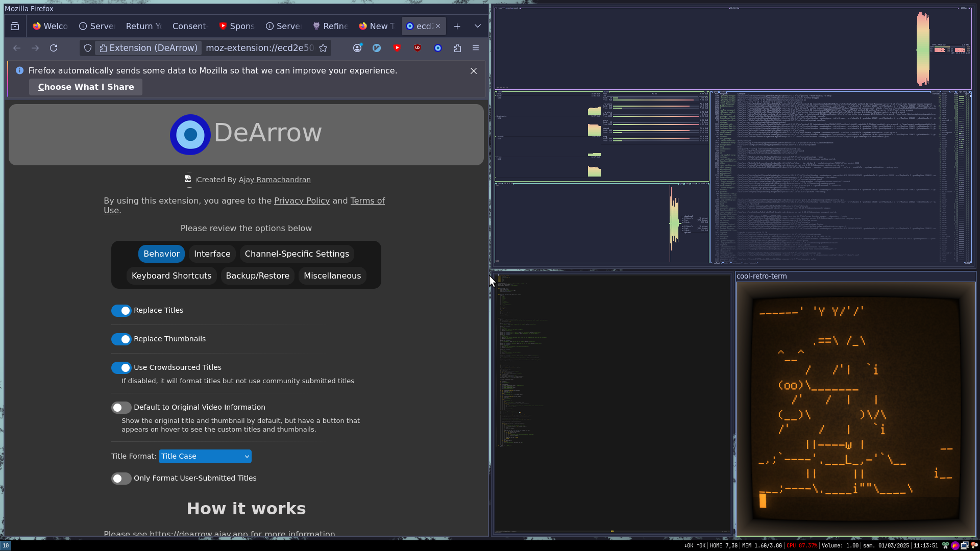980x551 pixels.
Task: Open the Extensions puzzle-piece menu
Action: [x=457, y=48]
